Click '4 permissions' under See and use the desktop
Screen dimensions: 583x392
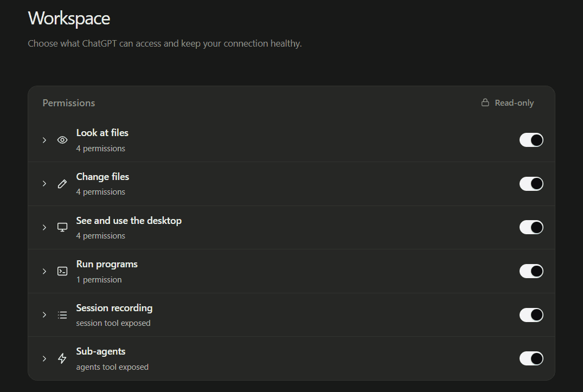[101, 236]
